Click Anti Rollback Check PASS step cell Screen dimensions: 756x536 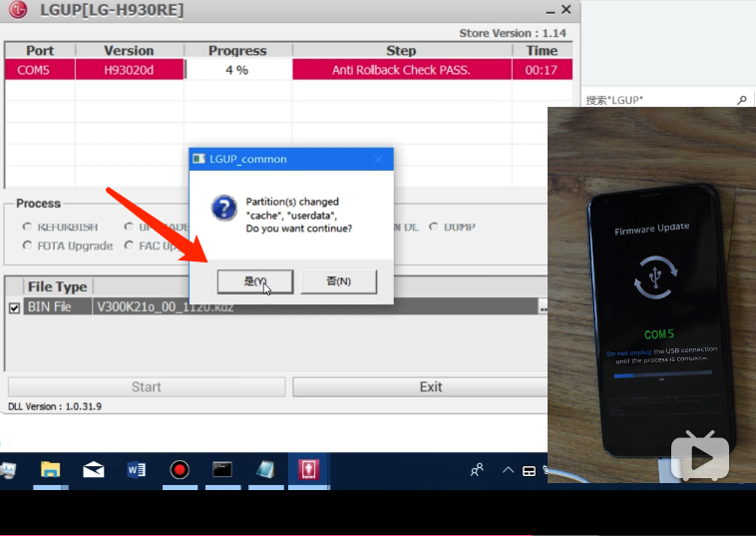click(x=401, y=70)
